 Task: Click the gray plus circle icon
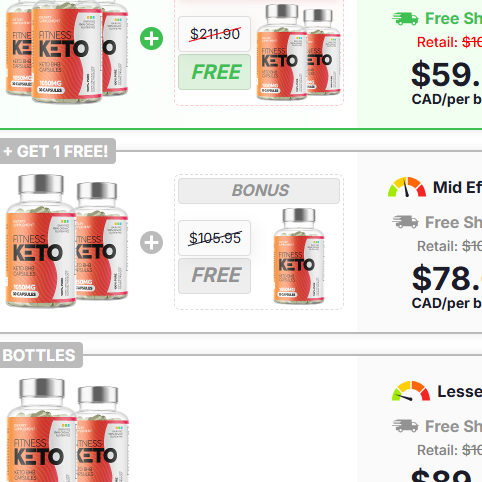(151, 242)
